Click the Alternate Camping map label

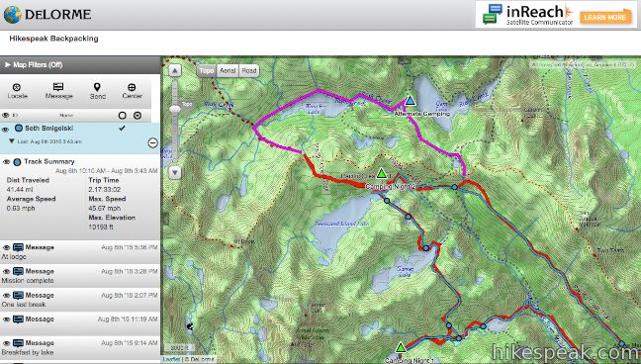[x=421, y=114]
